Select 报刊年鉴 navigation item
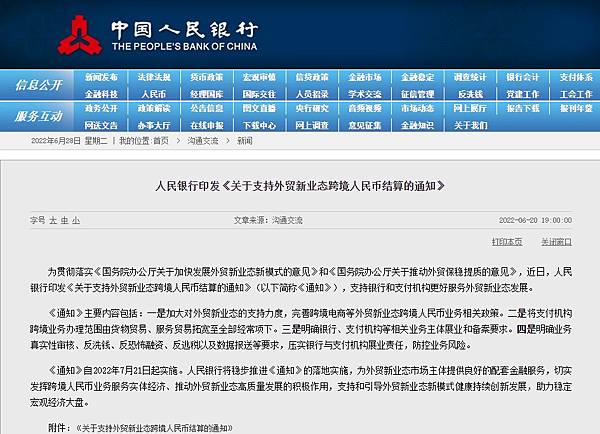 pos(576,109)
